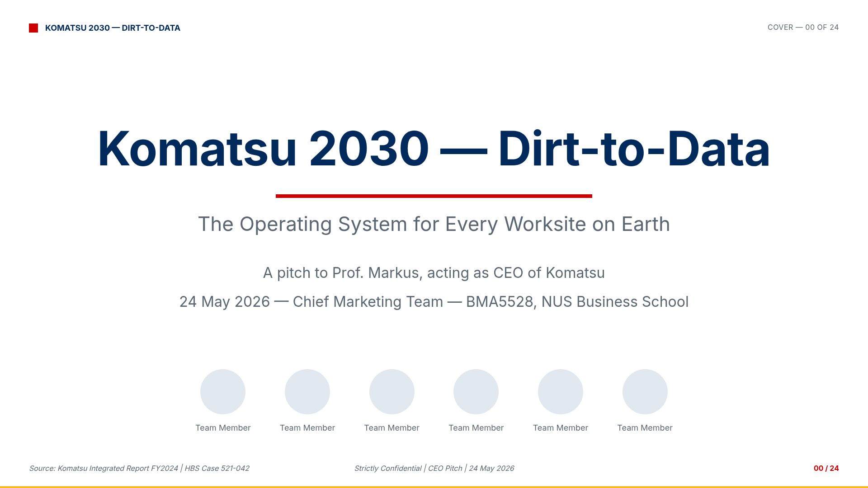Click the red square logo in the header
Screen dimensions: 868x488
(x=33, y=28)
